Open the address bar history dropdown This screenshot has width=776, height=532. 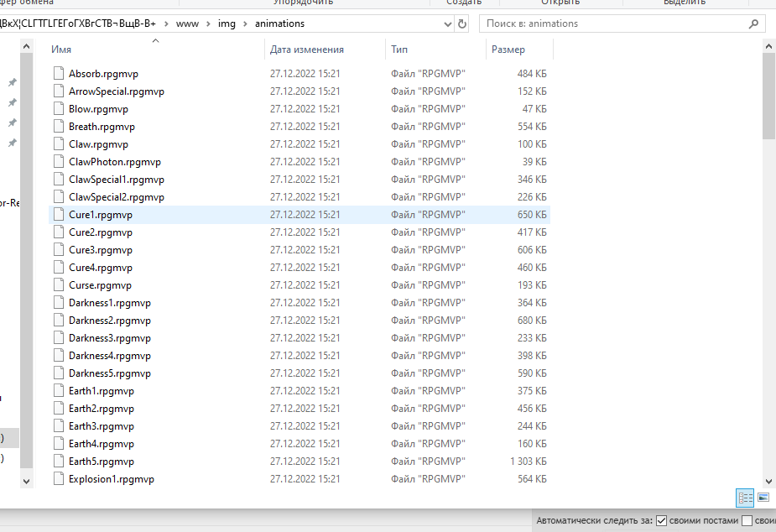tap(447, 23)
